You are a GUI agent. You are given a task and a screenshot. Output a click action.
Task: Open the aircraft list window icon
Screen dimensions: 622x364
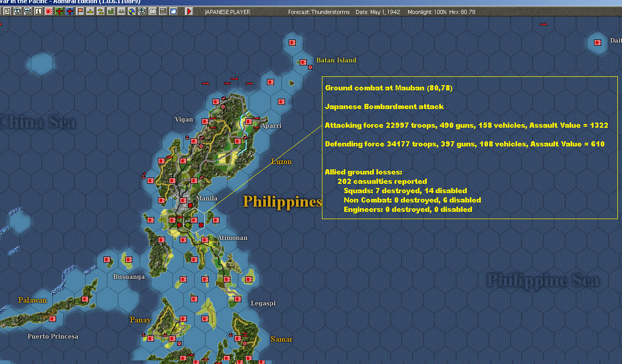coord(18,11)
